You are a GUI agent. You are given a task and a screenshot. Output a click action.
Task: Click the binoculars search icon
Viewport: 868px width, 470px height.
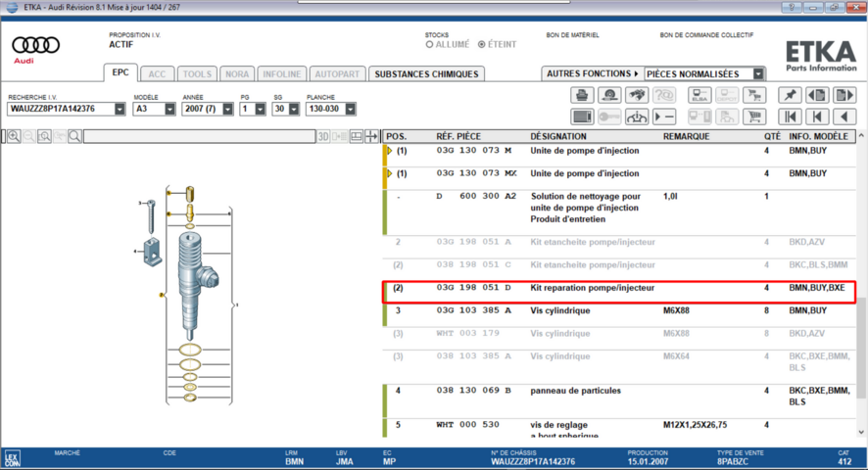(637, 95)
